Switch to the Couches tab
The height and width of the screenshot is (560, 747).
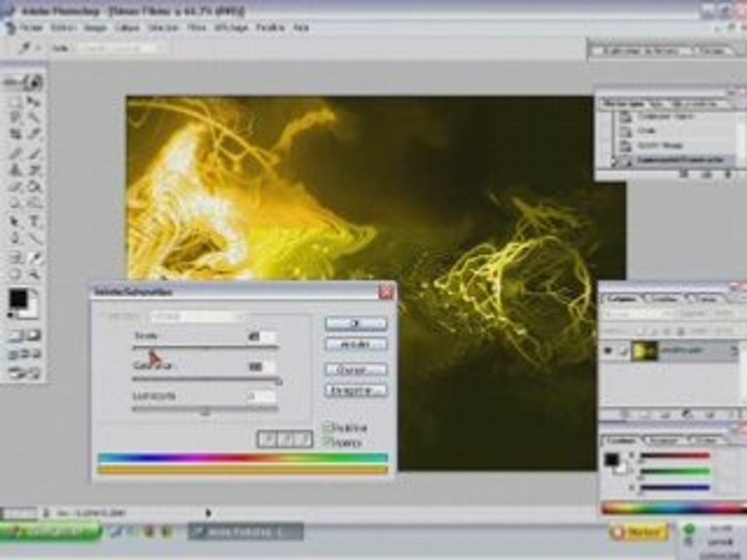click(x=665, y=299)
